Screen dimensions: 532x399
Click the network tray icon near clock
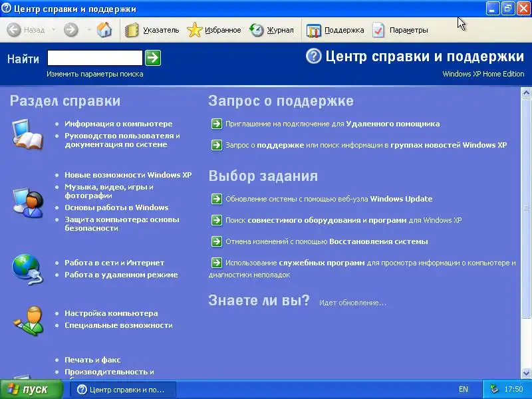[494, 389]
